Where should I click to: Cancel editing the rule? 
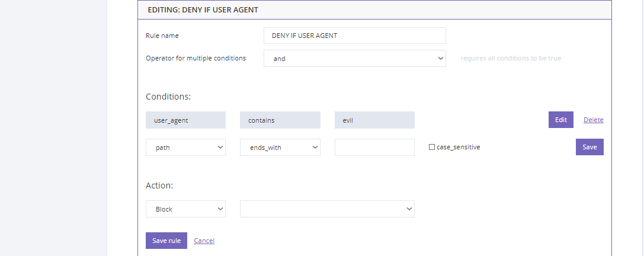[x=204, y=241]
